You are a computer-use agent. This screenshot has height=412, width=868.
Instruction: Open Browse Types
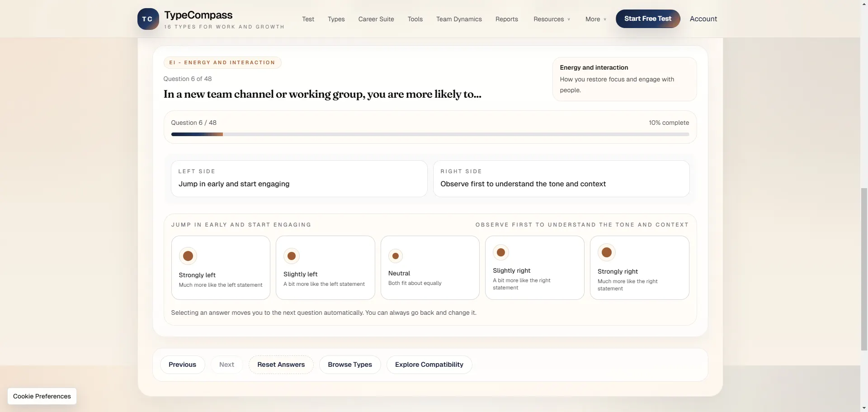[350, 365]
